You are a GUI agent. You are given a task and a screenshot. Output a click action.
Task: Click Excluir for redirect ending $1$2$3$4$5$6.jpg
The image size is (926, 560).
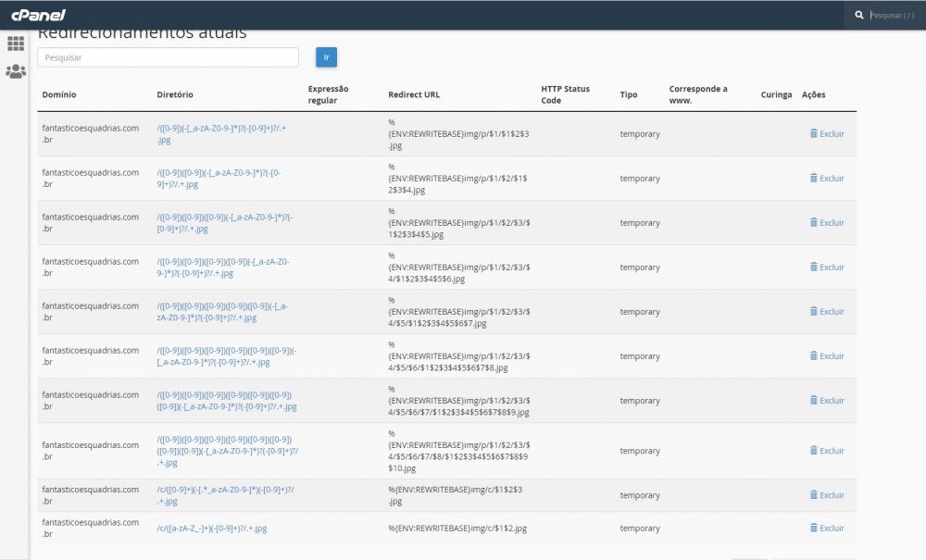tap(827, 268)
